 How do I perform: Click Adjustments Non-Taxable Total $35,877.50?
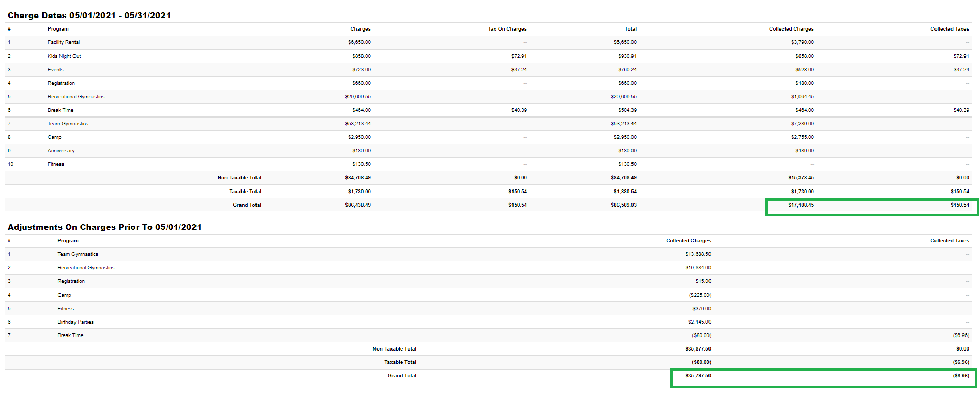[698, 349]
